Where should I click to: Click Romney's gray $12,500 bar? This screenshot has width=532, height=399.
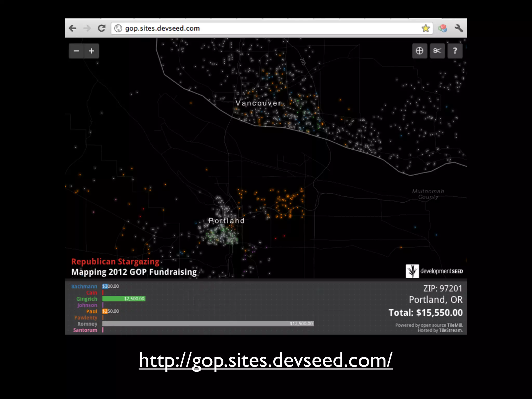click(208, 324)
